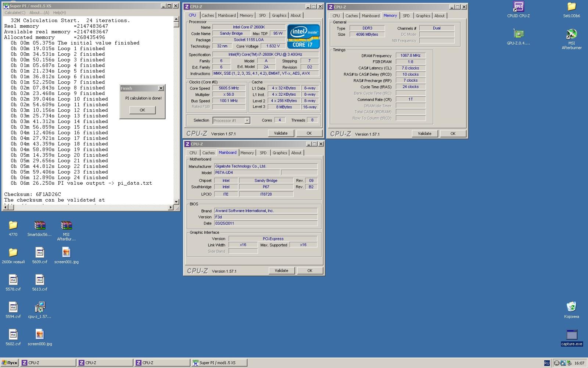Screen dimensions: 588x368
Task: Click OK in Memory window
Action: pyautogui.click(x=453, y=134)
